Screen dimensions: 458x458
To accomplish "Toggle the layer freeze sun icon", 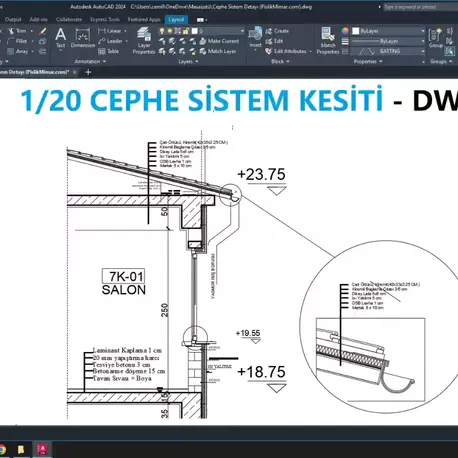I will pos(170,31).
